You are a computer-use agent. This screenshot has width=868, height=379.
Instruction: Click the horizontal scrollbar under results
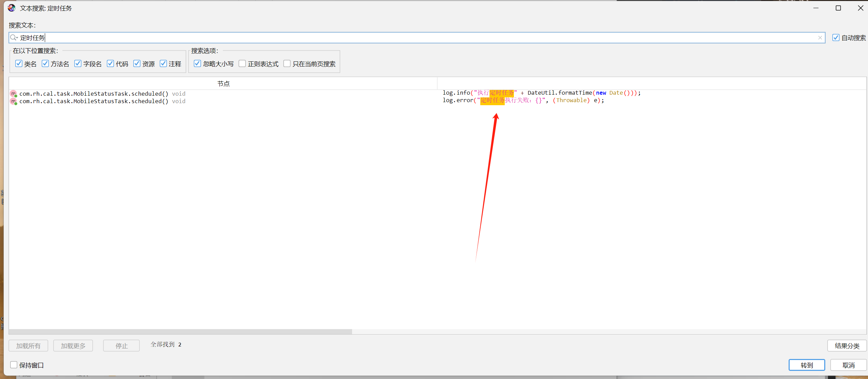(180, 331)
